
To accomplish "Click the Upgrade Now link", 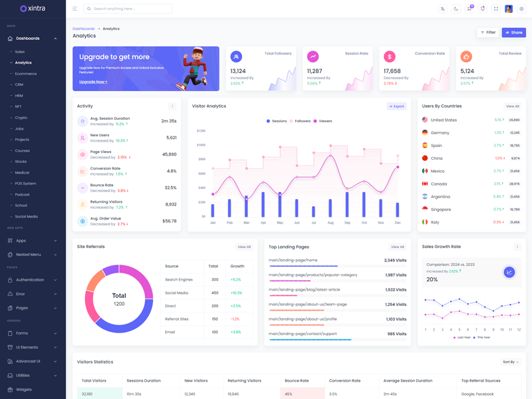I will (x=93, y=82).
